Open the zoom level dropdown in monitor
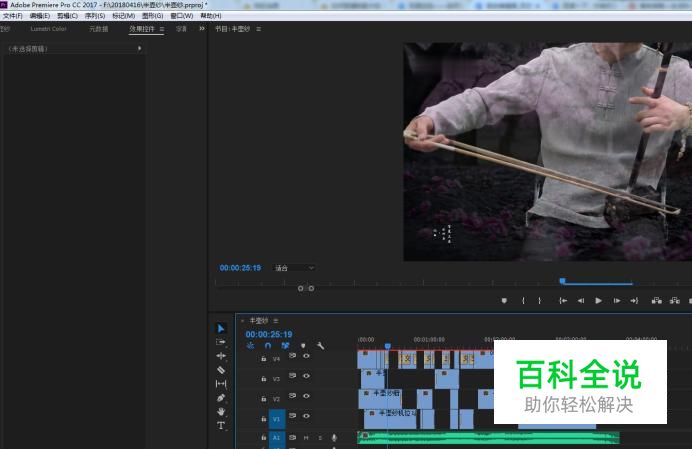Image resolution: width=692 pixels, height=449 pixels. [x=294, y=268]
